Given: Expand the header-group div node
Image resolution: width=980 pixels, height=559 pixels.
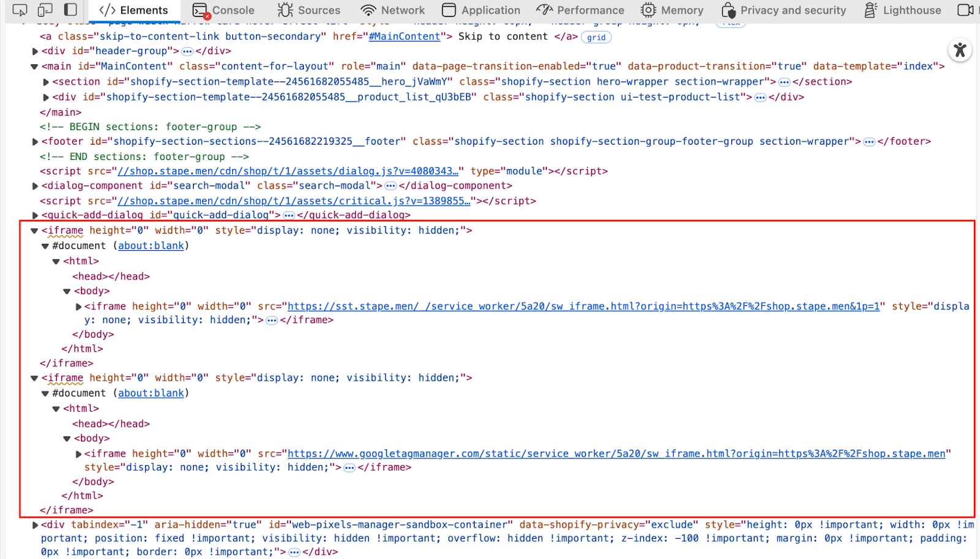Looking at the screenshot, I should (35, 51).
